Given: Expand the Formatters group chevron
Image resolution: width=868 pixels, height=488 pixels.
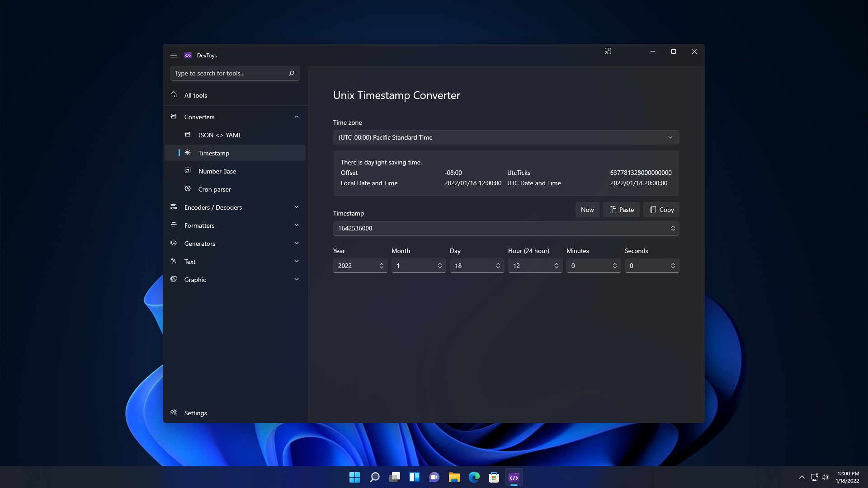Looking at the screenshot, I should pos(297,225).
